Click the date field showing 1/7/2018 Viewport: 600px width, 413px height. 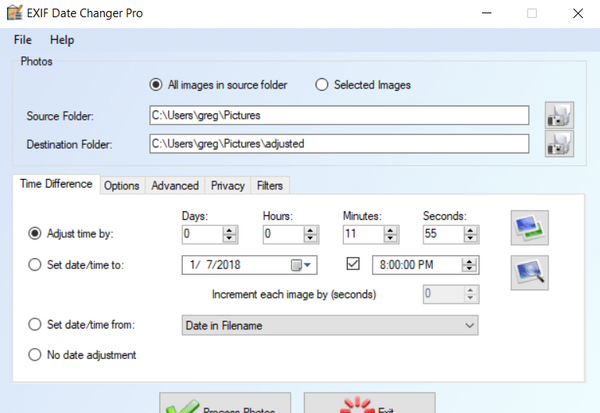pos(249,265)
